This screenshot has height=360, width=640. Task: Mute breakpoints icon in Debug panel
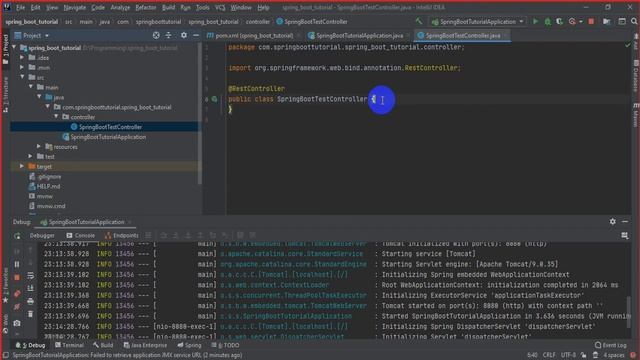pyautogui.click(x=17, y=307)
